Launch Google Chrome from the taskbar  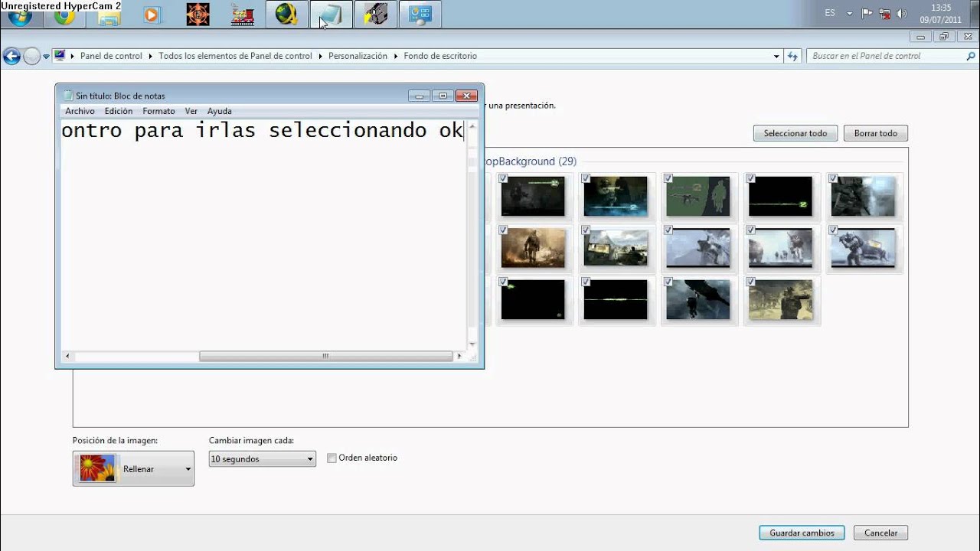[x=64, y=15]
